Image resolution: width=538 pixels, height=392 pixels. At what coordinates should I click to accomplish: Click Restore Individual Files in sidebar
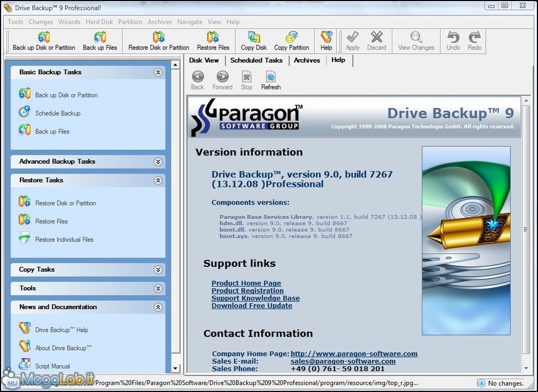64,239
